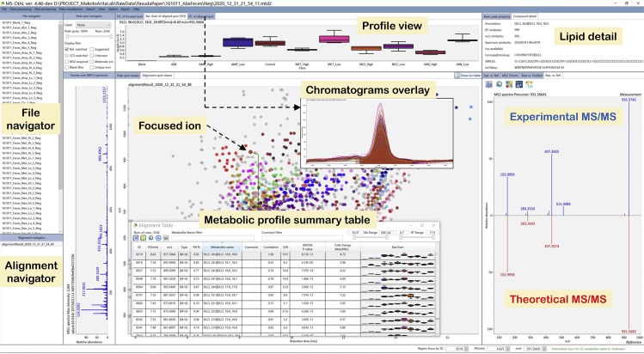Click first icon in MS/MS spectrum toolbar
This screenshot has width=644, height=354.
pos(488,84)
